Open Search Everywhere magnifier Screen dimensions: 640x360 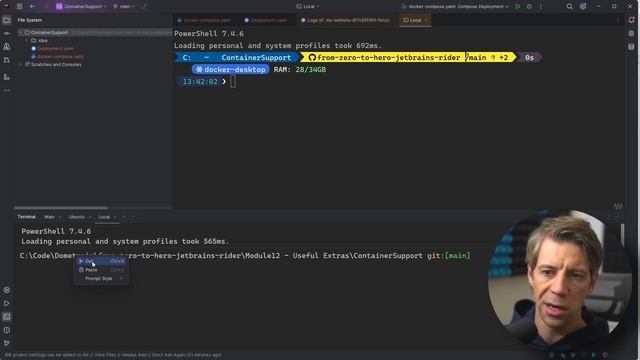pyautogui.click(x=569, y=7)
